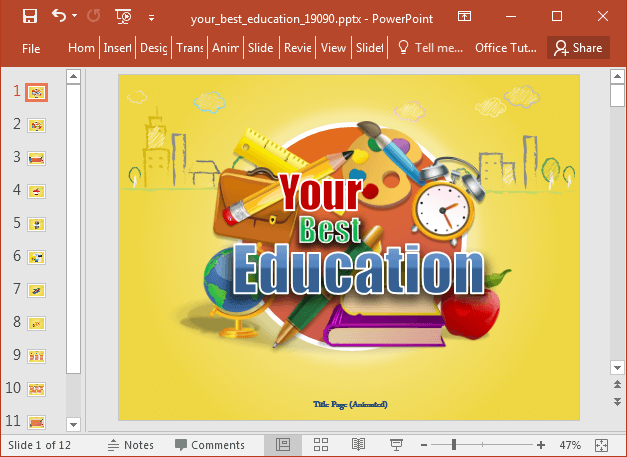Screen dimensions: 627x457
Task: Click zoom in plus button
Action: 541,445
